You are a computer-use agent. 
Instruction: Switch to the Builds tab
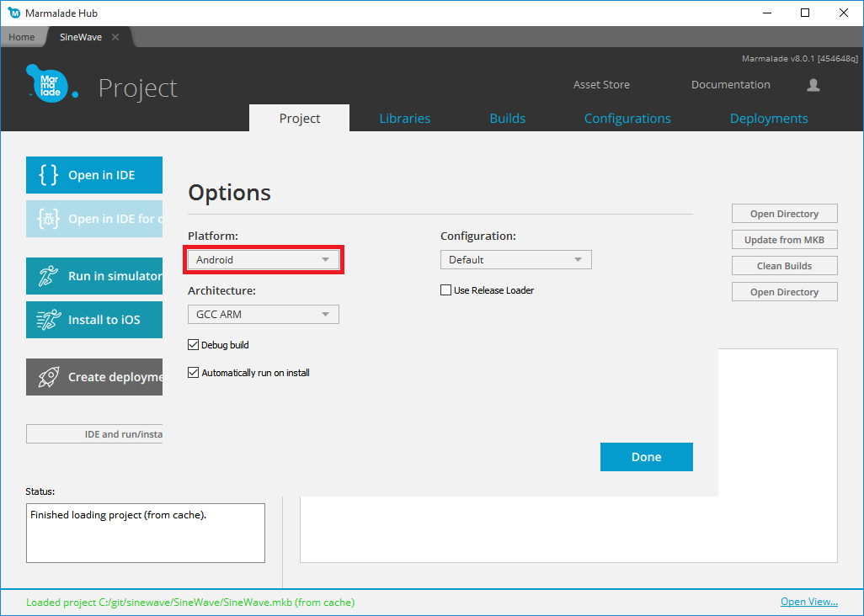[x=507, y=118]
